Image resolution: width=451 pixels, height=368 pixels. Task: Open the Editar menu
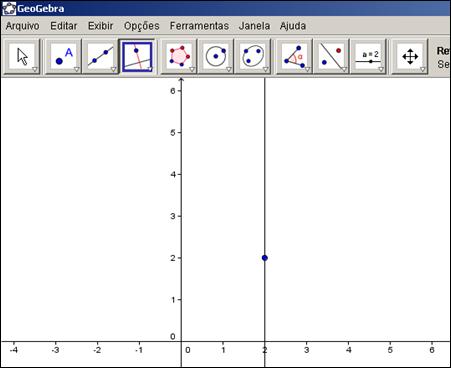pos(64,26)
